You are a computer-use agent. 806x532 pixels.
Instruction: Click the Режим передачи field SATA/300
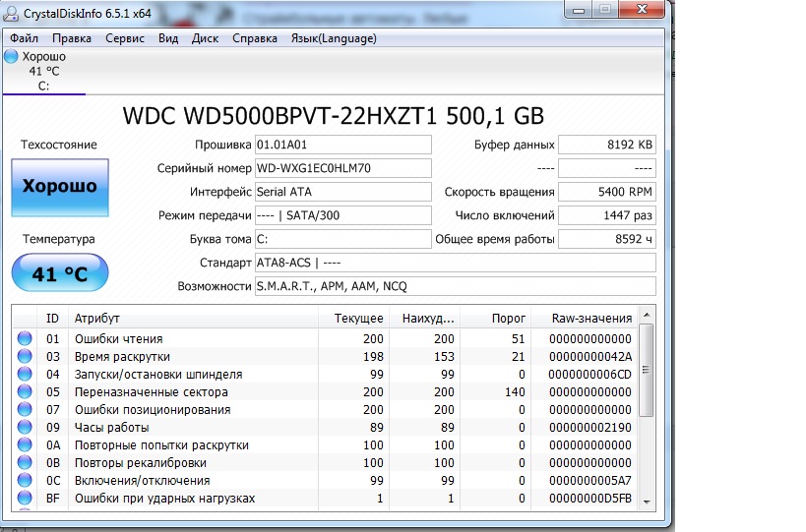point(343,215)
